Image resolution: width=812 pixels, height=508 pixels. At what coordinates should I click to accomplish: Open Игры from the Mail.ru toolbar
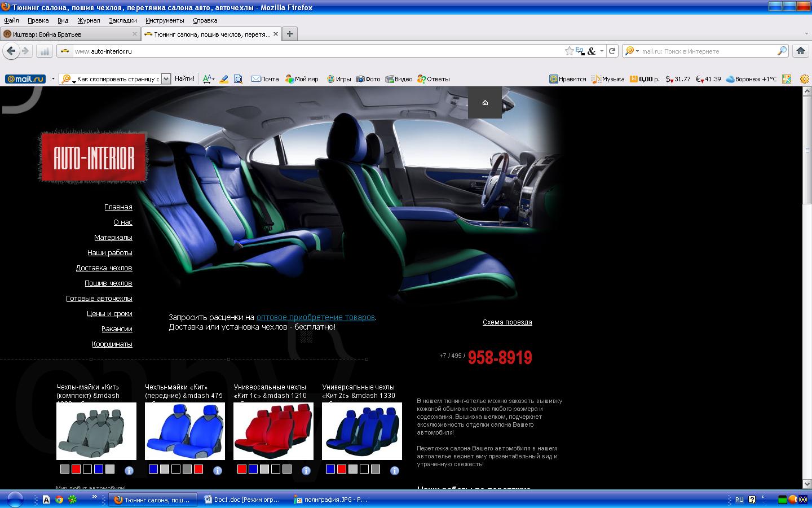338,79
